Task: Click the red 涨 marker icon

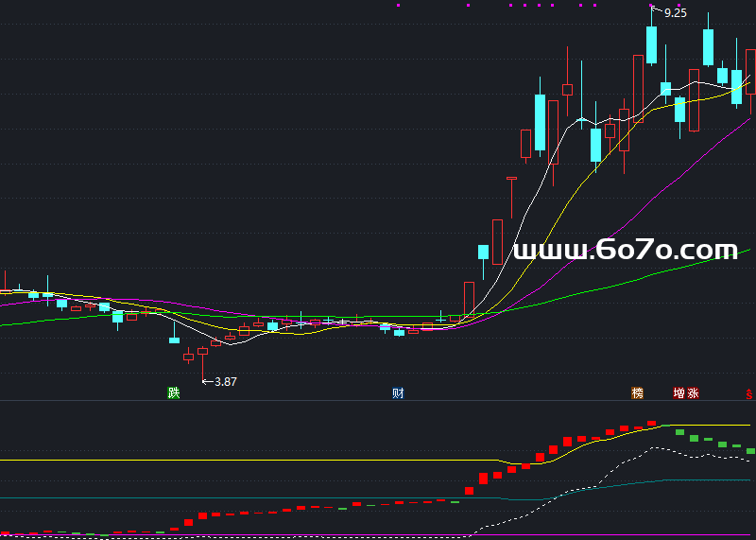Action: [693, 392]
